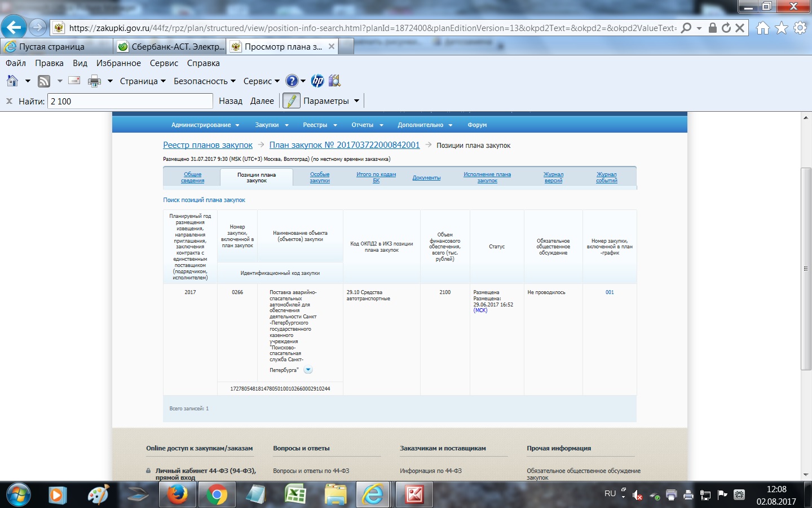Open the Закупки site menu

[x=272, y=125]
